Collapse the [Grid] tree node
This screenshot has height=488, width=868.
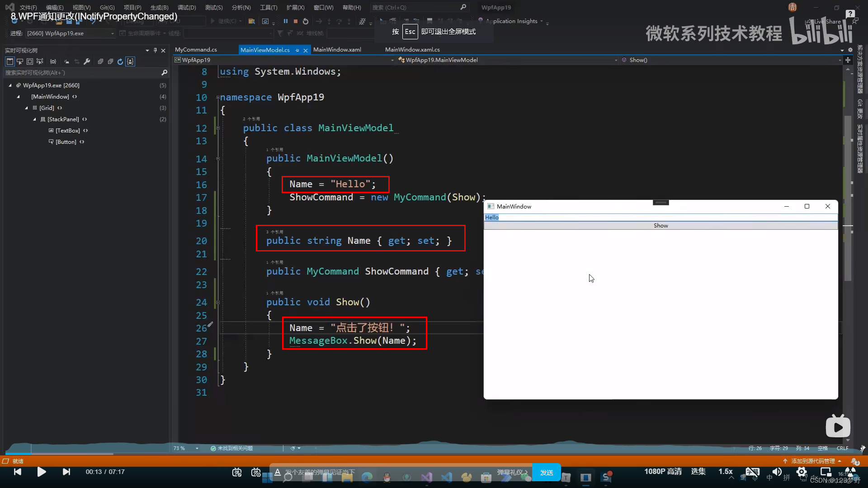click(x=26, y=108)
